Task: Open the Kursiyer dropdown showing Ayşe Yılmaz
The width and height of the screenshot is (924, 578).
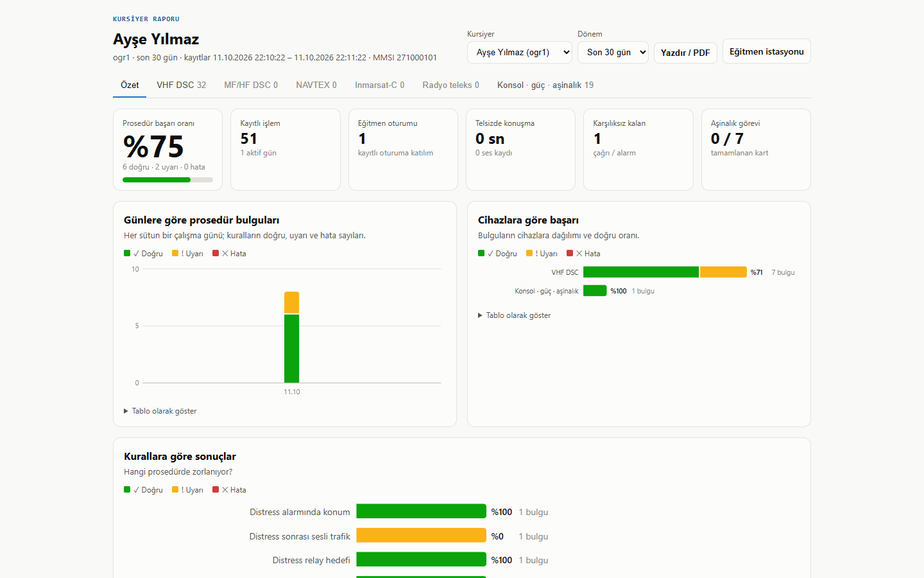Action: point(520,52)
